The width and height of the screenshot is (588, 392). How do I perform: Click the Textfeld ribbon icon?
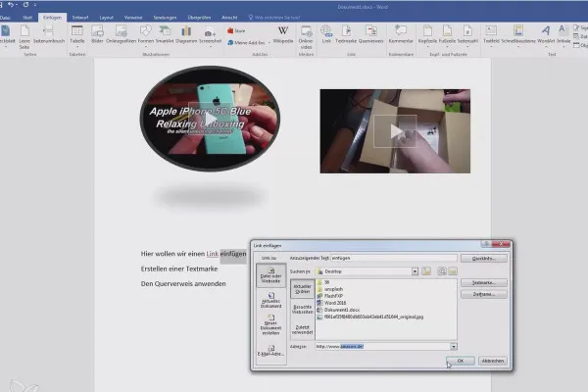[491, 35]
